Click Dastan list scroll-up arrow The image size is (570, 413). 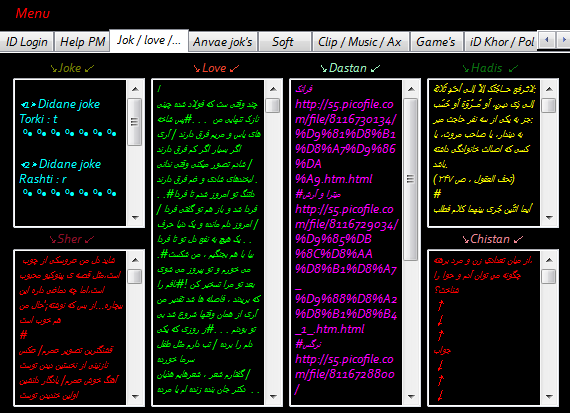tap(411, 89)
